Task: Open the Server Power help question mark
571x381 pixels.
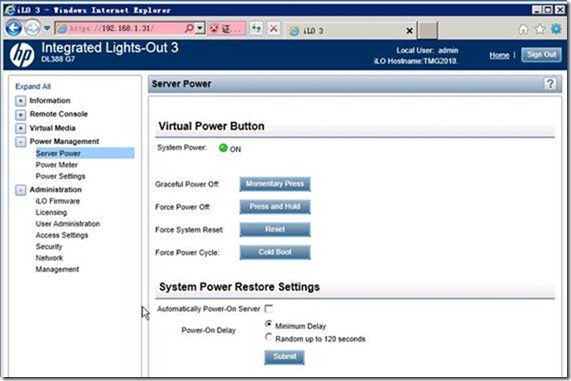Action: 550,84
